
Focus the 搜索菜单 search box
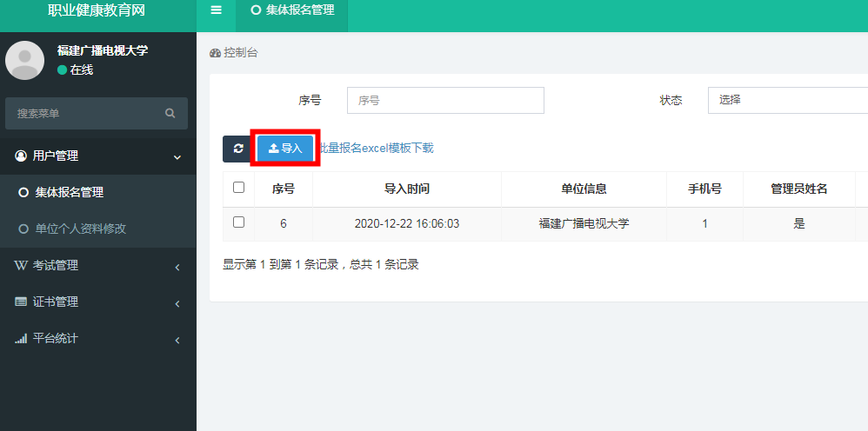(x=87, y=114)
